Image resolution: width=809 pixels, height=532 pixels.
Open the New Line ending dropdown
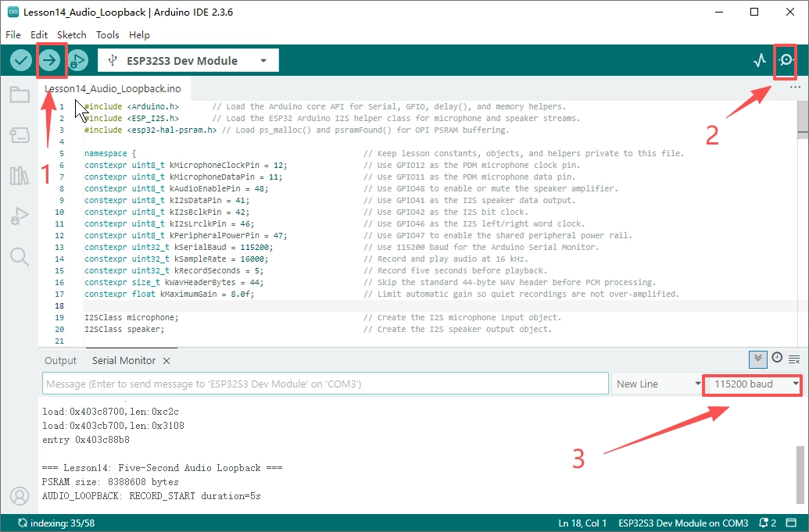pos(658,384)
